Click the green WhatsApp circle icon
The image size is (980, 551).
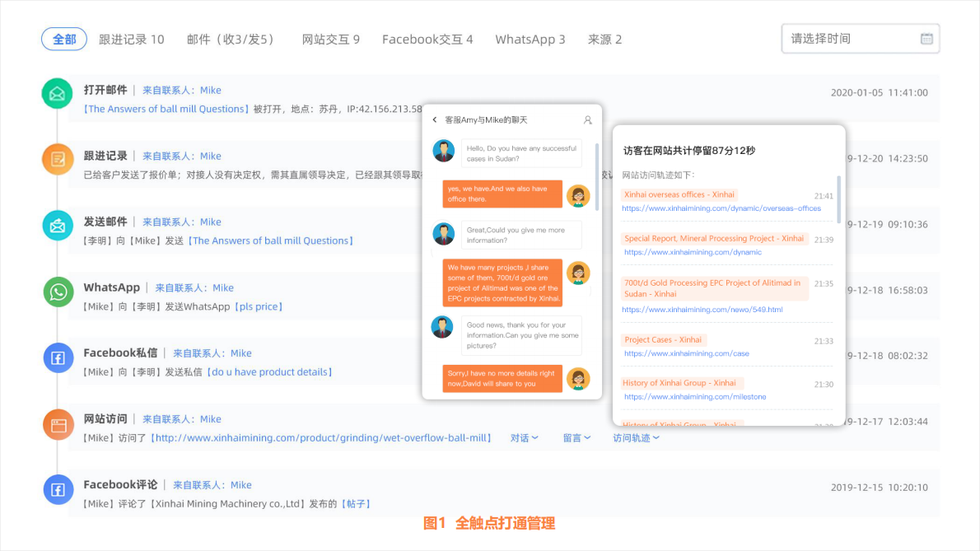click(x=56, y=292)
